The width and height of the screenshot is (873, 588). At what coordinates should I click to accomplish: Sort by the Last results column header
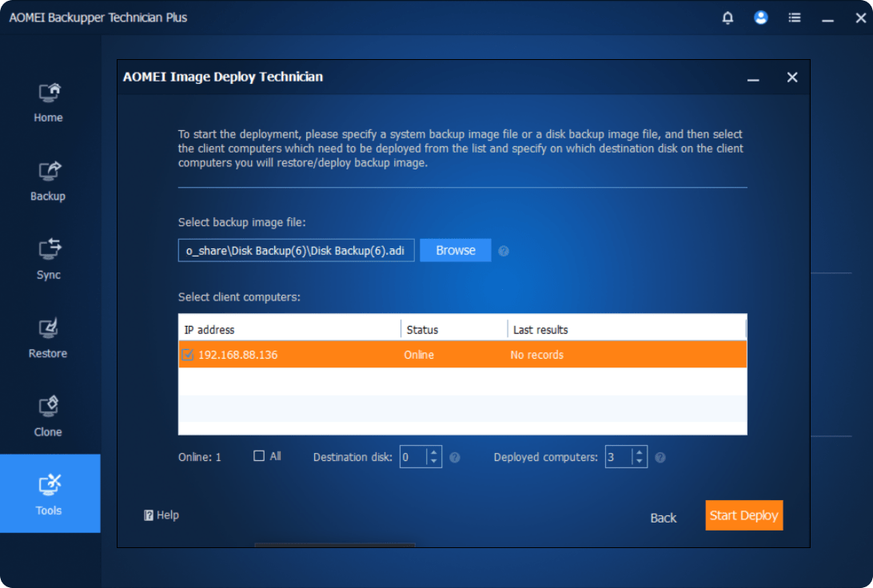(x=627, y=329)
